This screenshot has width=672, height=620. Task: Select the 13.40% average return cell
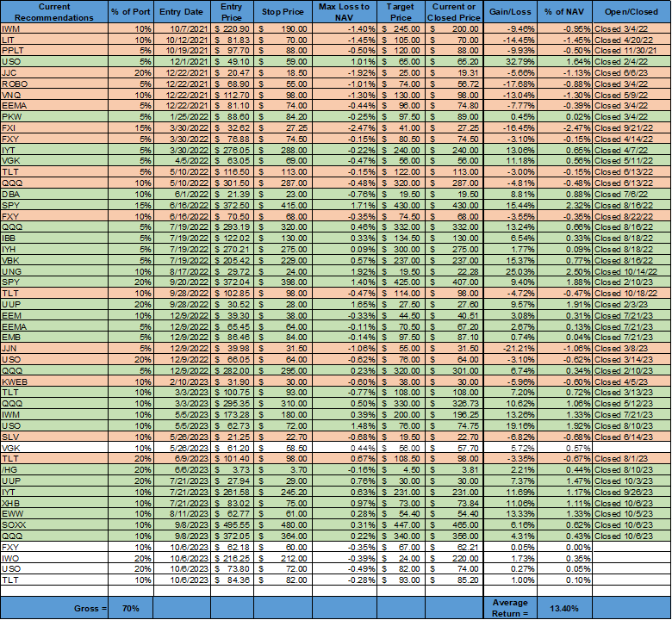coord(565,609)
